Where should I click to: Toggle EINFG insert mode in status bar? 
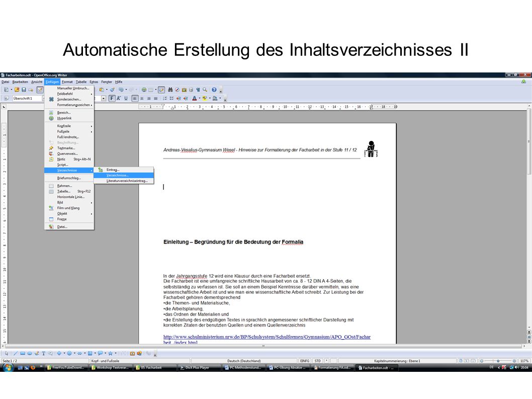point(304,361)
